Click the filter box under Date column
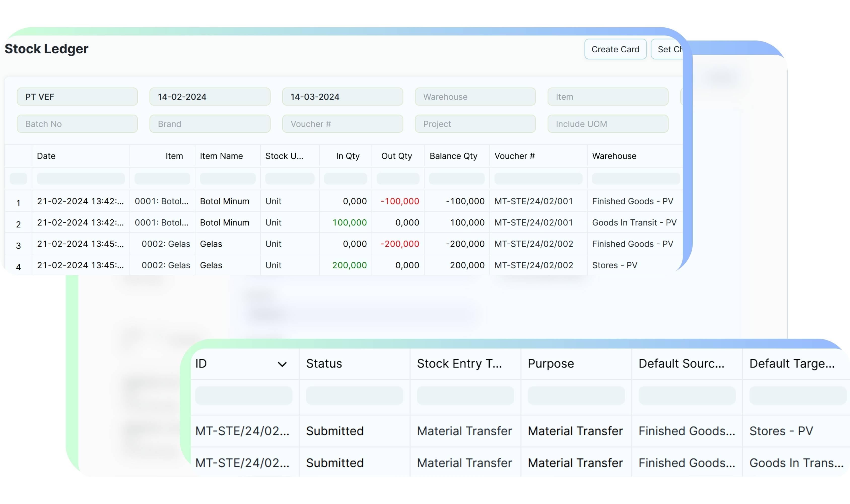The width and height of the screenshot is (850, 504). (x=81, y=179)
